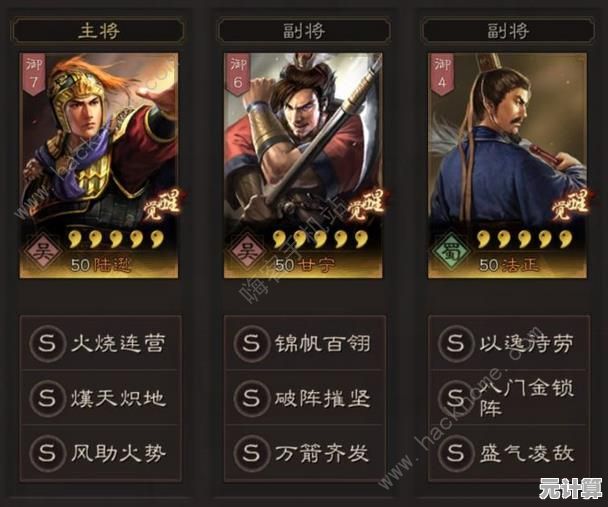
Task: Open the middle 副将 slot header
Action: [304, 30]
